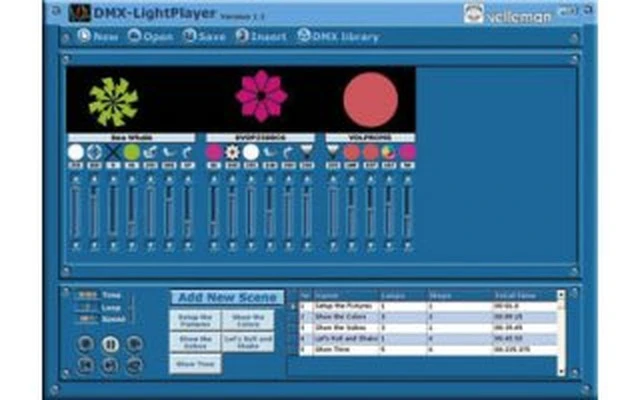This screenshot has width=640, height=400.
Task: Click the white circle icon of the green gobo fixture
Action: 76,152
